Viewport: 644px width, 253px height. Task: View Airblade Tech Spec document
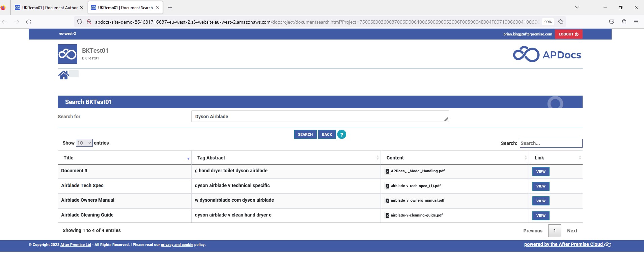[541, 186]
